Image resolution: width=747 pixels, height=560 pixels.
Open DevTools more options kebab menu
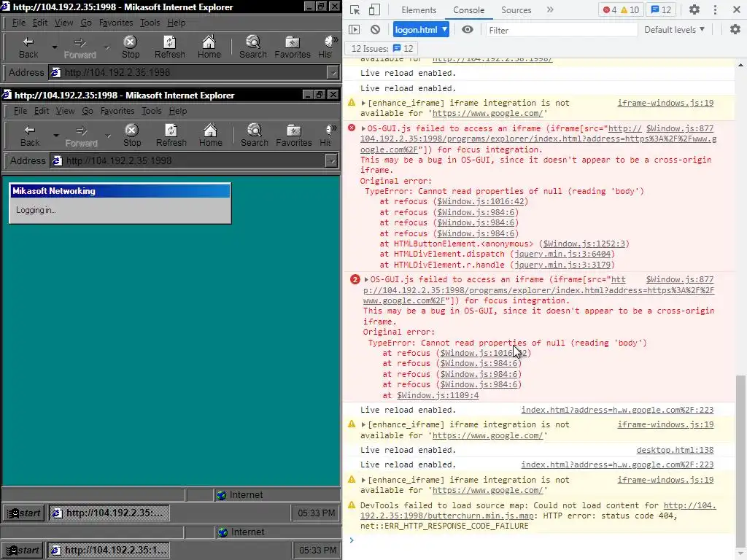point(715,9)
